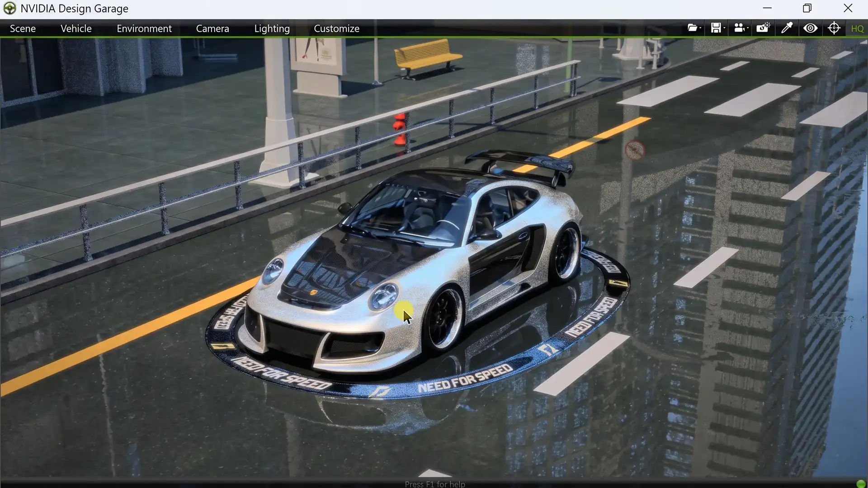Expand the save dropdown arrow
This screenshot has height=488, width=868.
pyautogui.click(x=724, y=28)
